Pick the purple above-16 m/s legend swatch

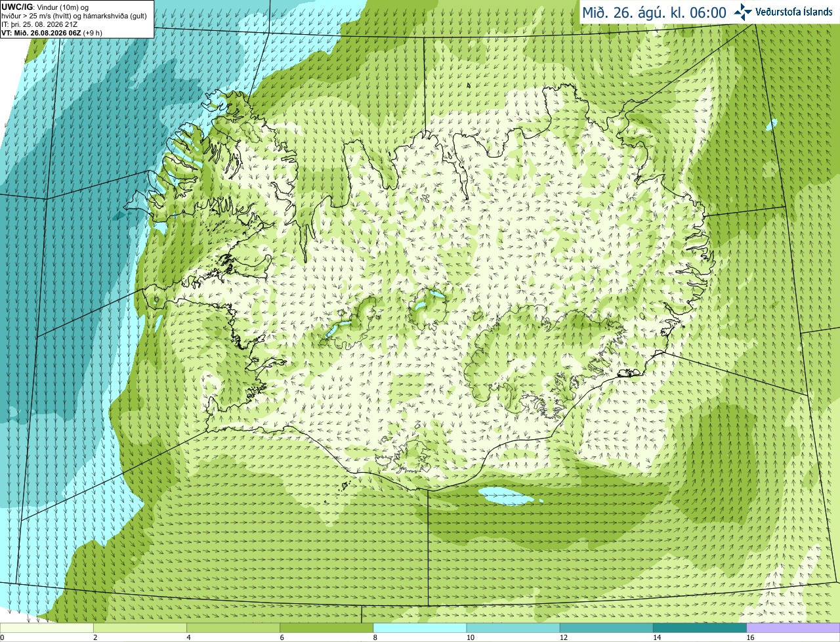[793, 628]
